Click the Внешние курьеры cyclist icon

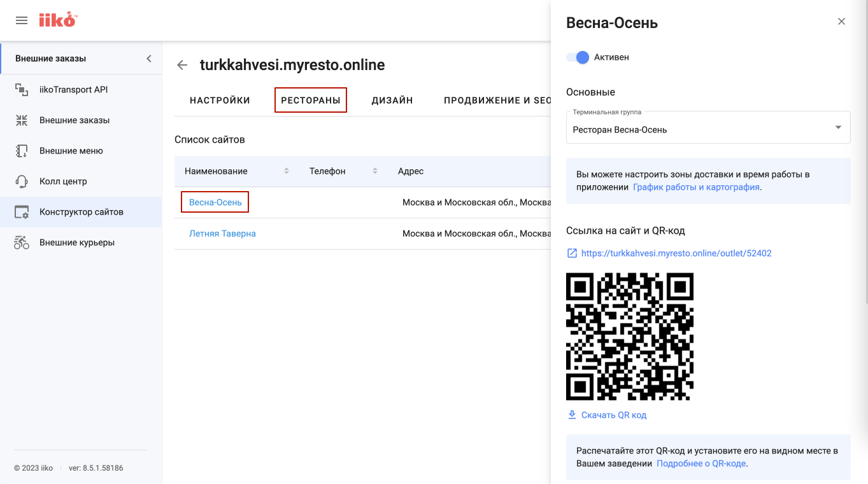pos(22,243)
